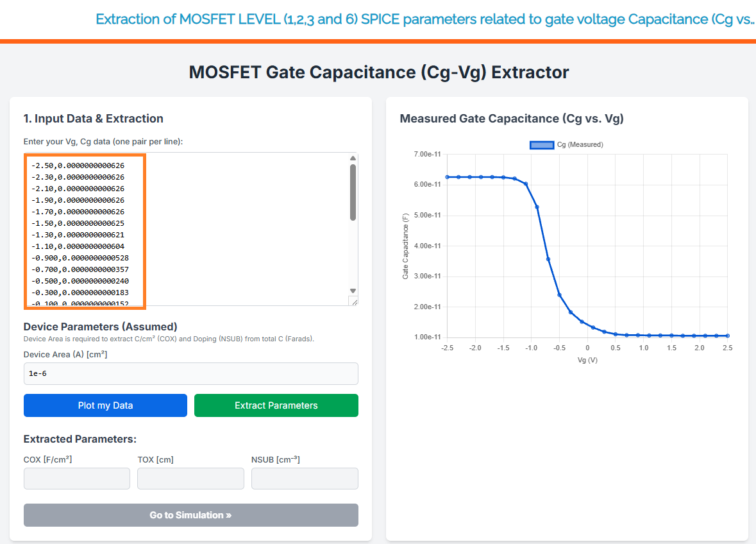
Task: Click the Go to Simulation button
Action: pos(190,515)
